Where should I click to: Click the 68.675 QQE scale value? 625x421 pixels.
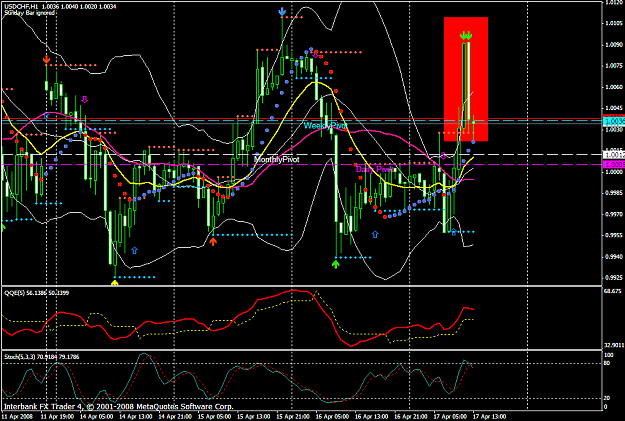pos(613,291)
